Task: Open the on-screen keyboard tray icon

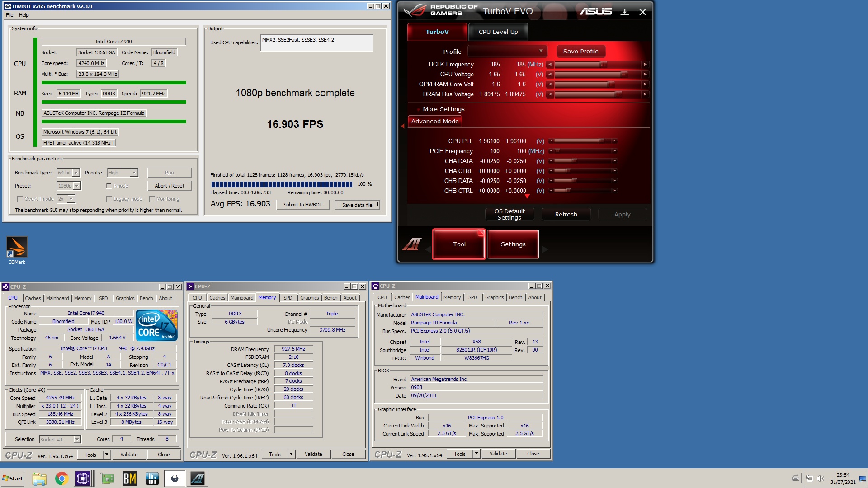Action: [796, 478]
